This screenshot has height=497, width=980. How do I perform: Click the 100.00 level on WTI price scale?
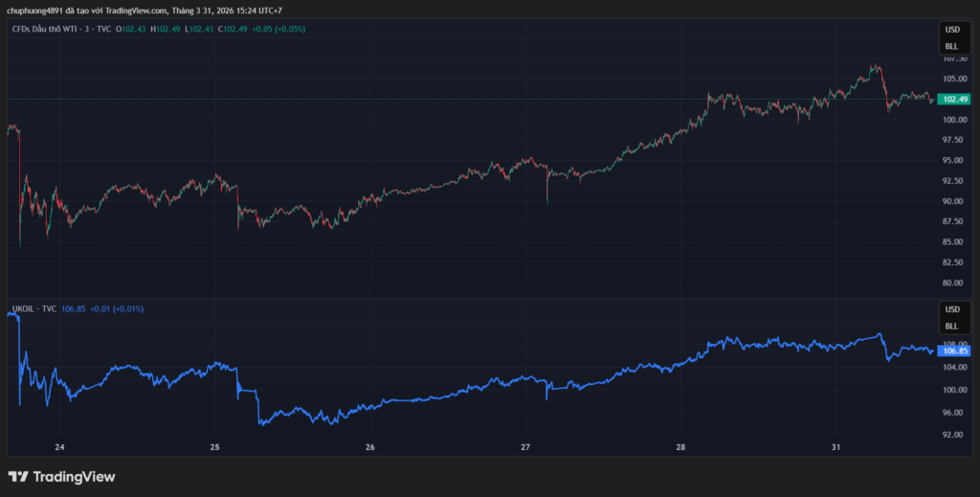coord(954,120)
